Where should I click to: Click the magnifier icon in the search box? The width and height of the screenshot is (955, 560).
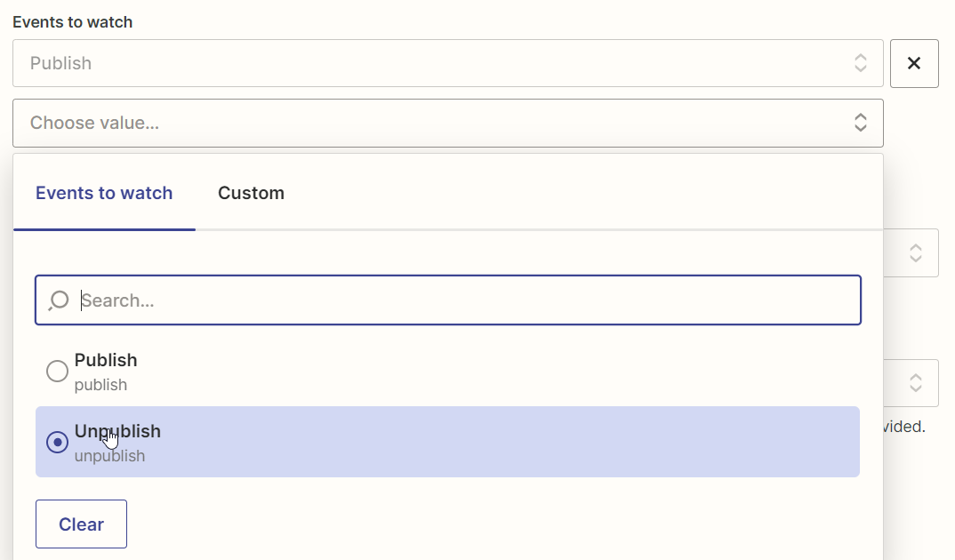[x=59, y=300]
